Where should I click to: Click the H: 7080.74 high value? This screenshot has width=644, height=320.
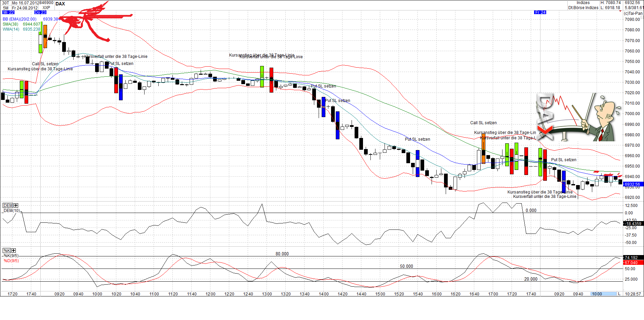pyautogui.click(x=611, y=3)
